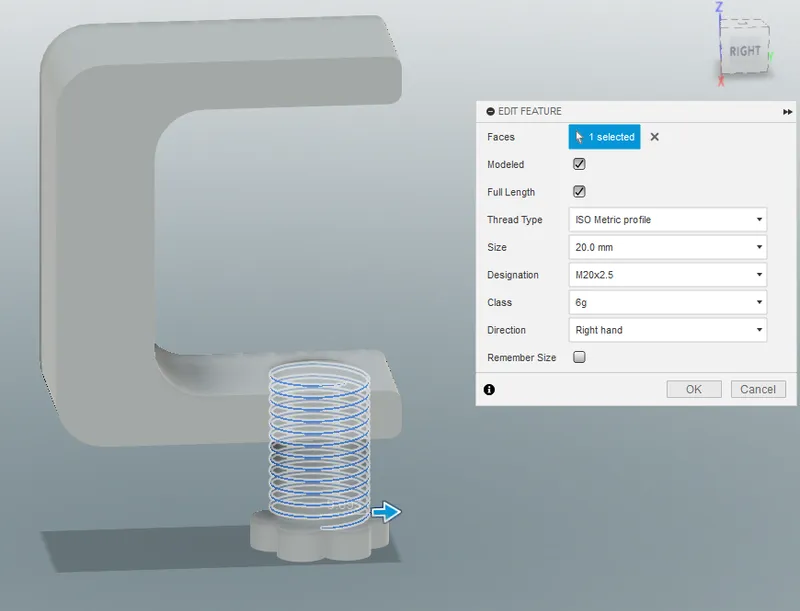Click the Designation label
Viewport: 800px width, 611px height.
click(513, 275)
